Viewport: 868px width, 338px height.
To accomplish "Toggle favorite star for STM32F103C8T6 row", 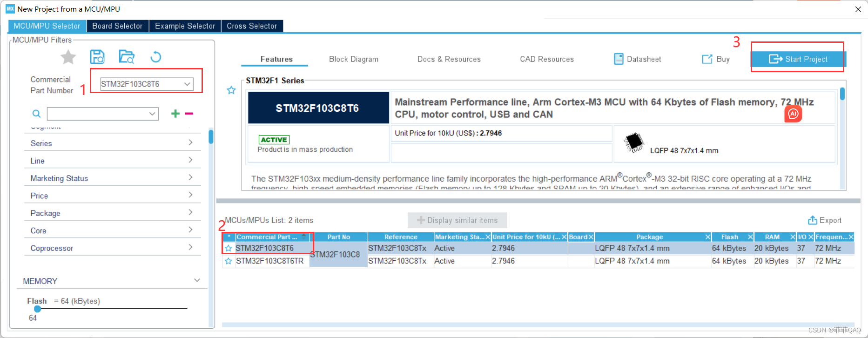I will [229, 248].
